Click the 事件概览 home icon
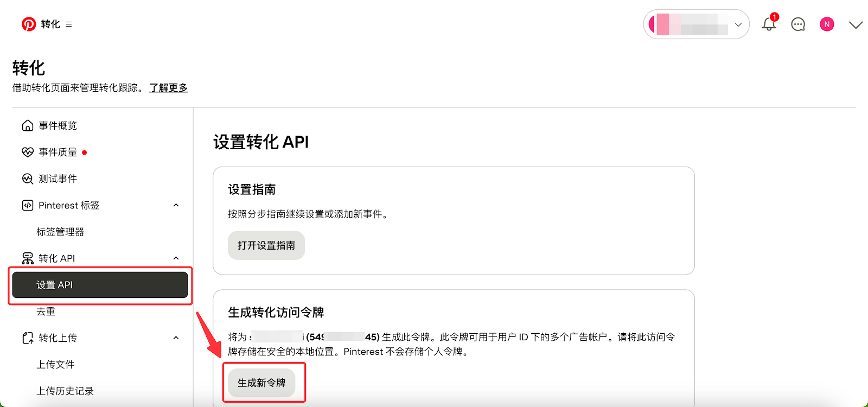Viewport: 868px width, 407px height. [28, 126]
